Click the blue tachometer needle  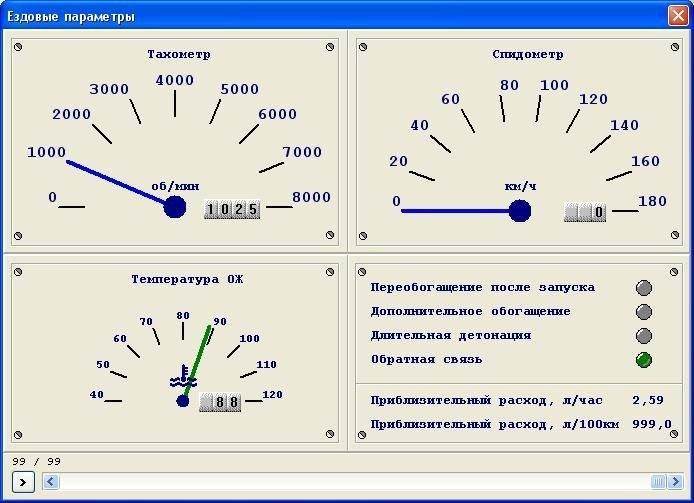(x=115, y=181)
